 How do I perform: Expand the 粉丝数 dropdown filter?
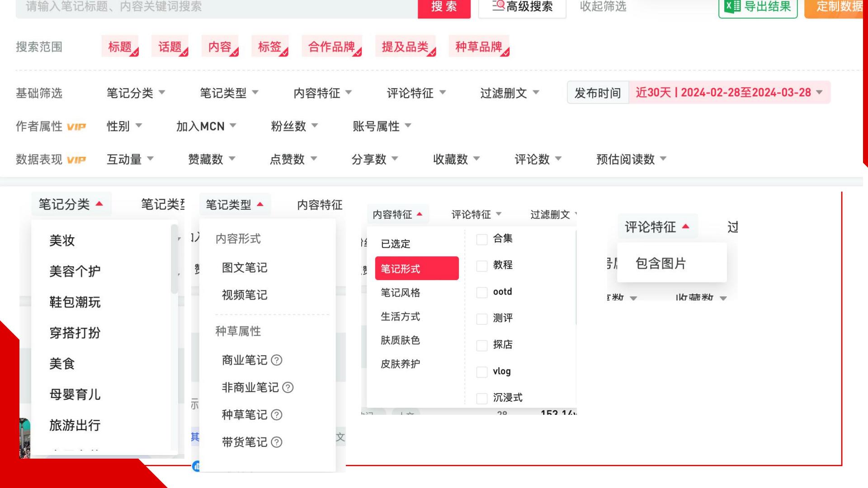click(294, 126)
